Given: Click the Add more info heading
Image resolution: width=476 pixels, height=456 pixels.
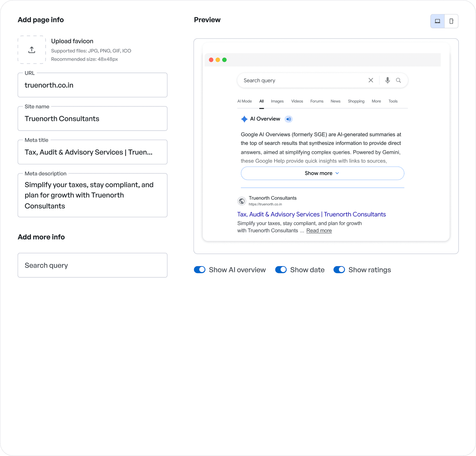Looking at the screenshot, I should click(x=41, y=237).
